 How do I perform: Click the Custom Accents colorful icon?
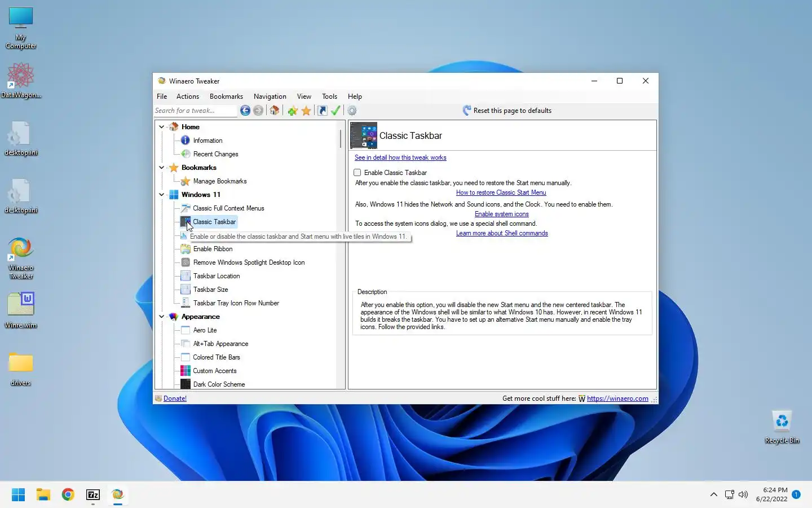click(x=186, y=371)
